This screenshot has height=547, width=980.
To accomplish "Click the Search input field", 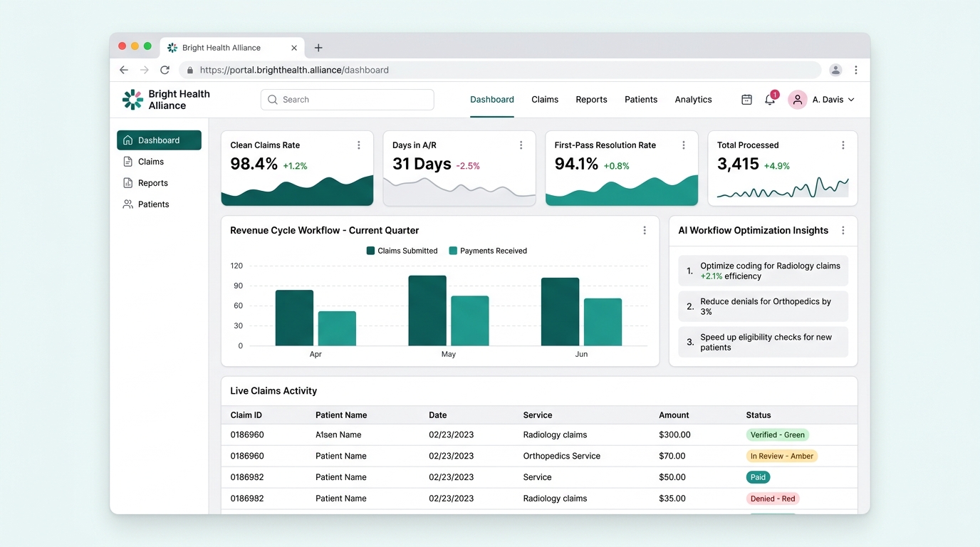I will 348,100.
